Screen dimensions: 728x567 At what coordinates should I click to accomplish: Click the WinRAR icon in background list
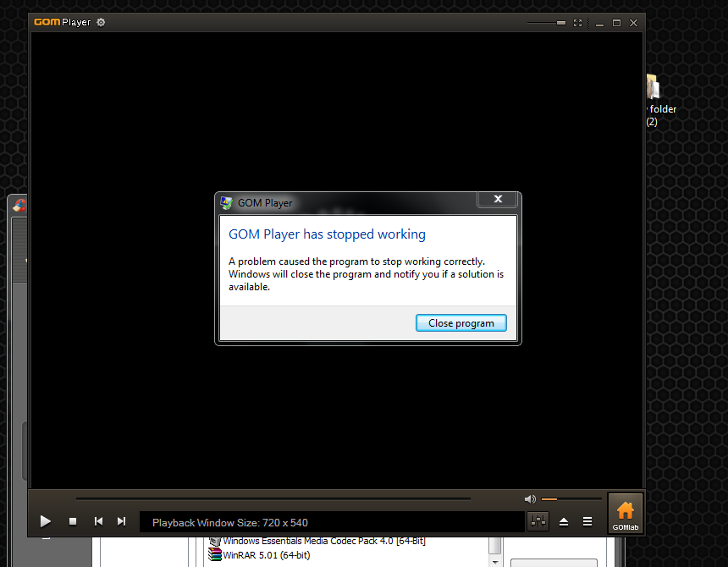(214, 554)
